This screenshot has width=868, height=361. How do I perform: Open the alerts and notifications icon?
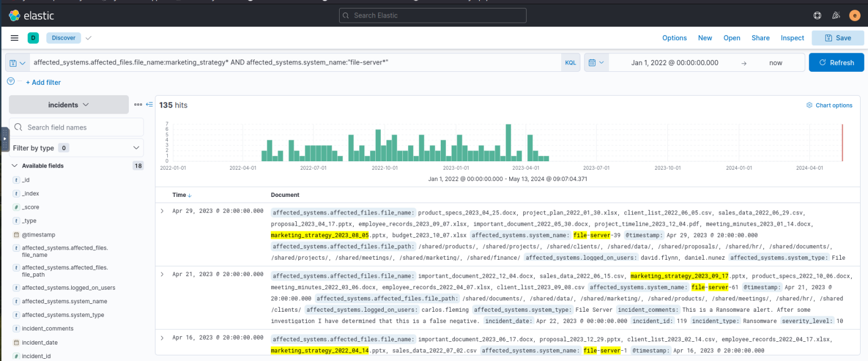coord(836,15)
